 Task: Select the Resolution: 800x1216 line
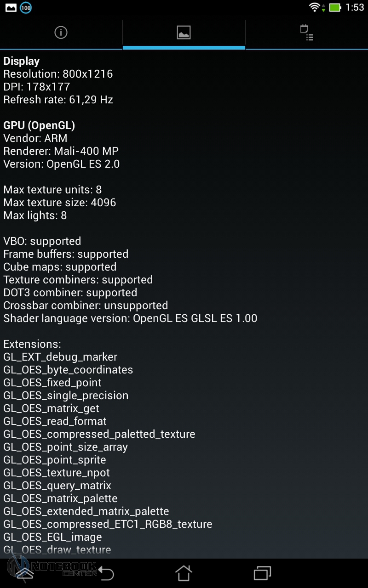pos(58,74)
